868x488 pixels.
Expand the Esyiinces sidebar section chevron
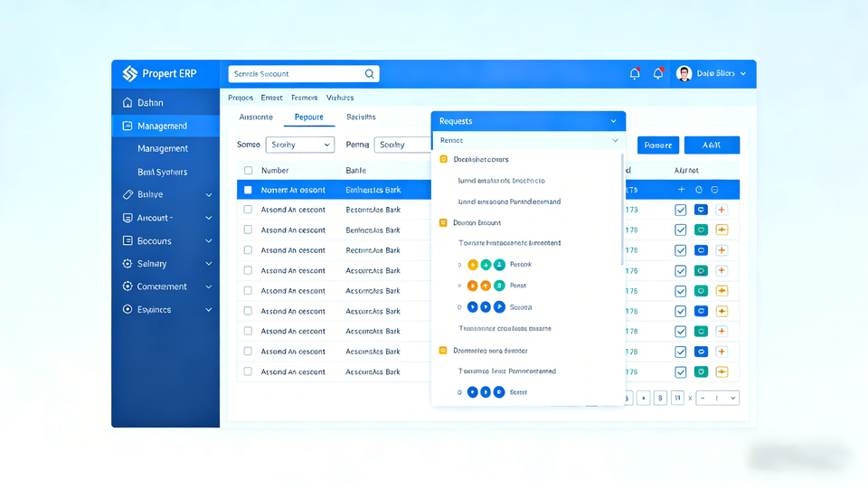[209, 310]
